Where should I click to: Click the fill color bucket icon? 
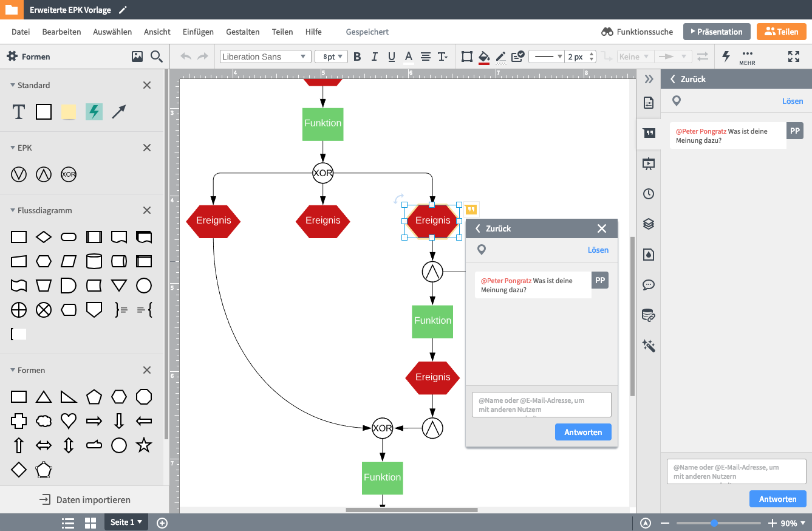(x=484, y=57)
